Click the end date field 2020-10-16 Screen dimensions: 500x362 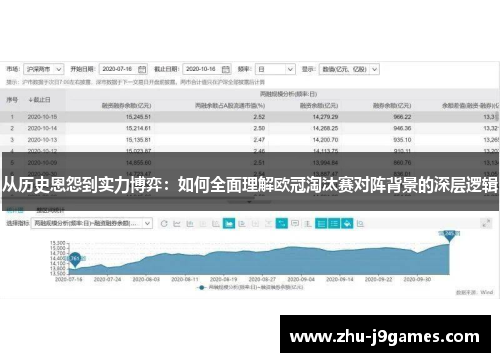pyautogui.click(x=207, y=69)
